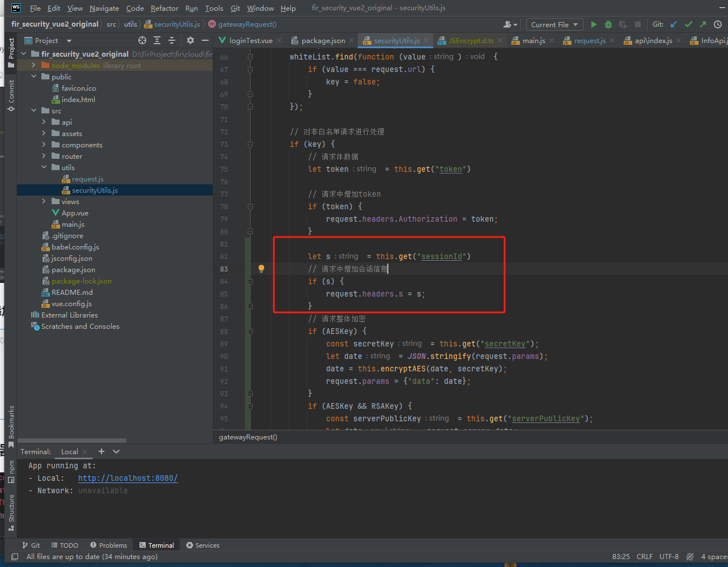Close the Local terminal tab
This screenshot has height=567, width=728.
point(85,451)
